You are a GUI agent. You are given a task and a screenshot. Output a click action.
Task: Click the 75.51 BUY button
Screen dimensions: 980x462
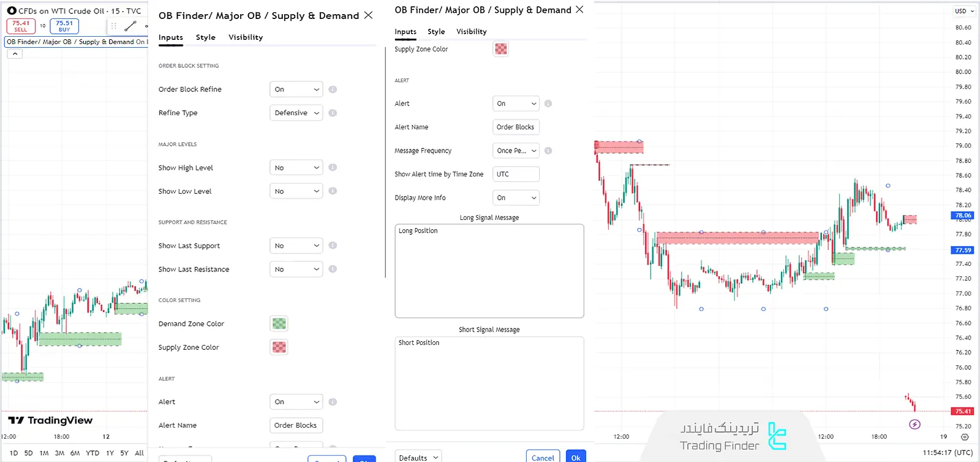point(64,26)
